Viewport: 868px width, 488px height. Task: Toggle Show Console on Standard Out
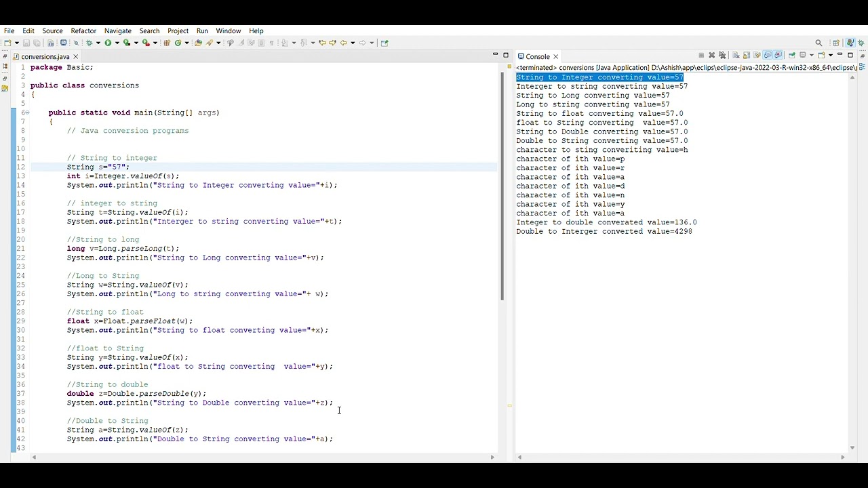[x=768, y=55]
